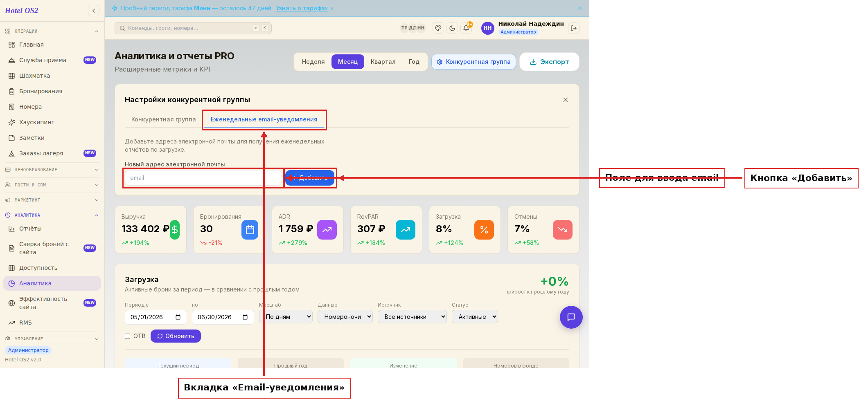Open Служба приёма in the sidebar
This screenshot has width=868, height=408.
point(52,60)
